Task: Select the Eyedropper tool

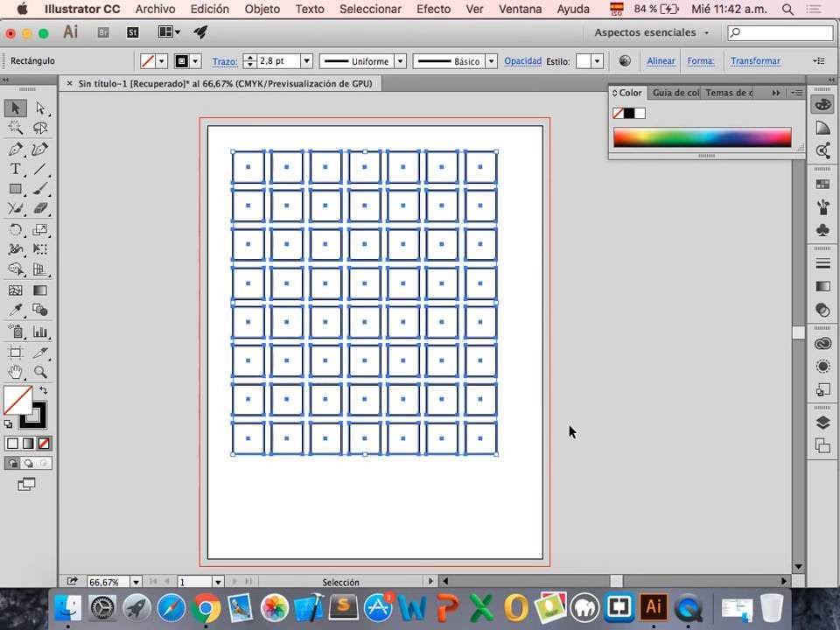Action: pyautogui.click(x=15, y=310)
